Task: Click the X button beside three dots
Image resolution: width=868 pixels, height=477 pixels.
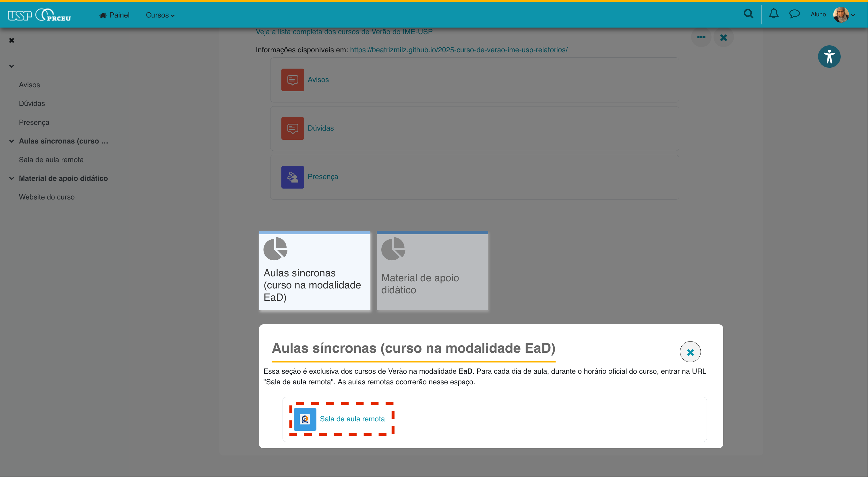Action: (724, 37)
